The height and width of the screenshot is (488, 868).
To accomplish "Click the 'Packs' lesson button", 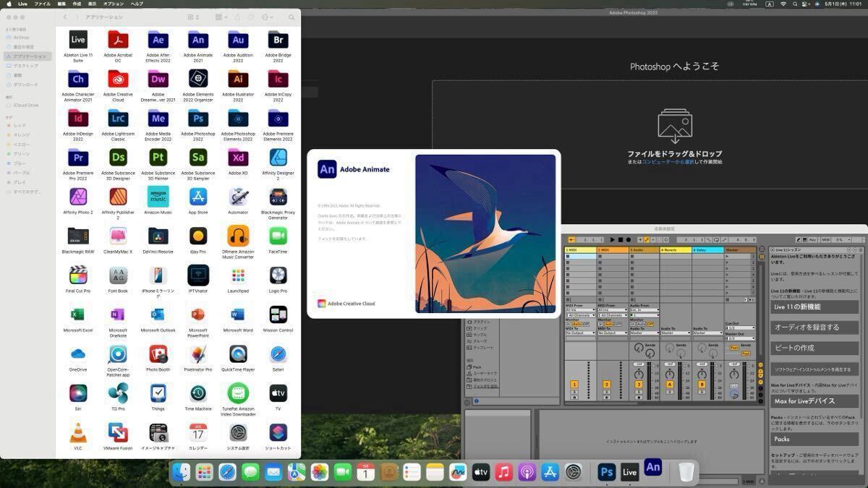I will [x=814, y=439].
